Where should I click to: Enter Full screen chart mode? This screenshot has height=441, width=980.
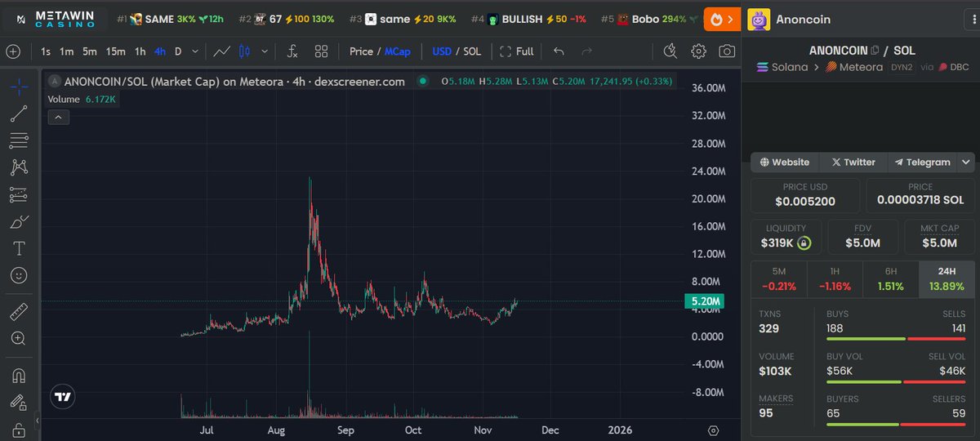click(517, 51)
